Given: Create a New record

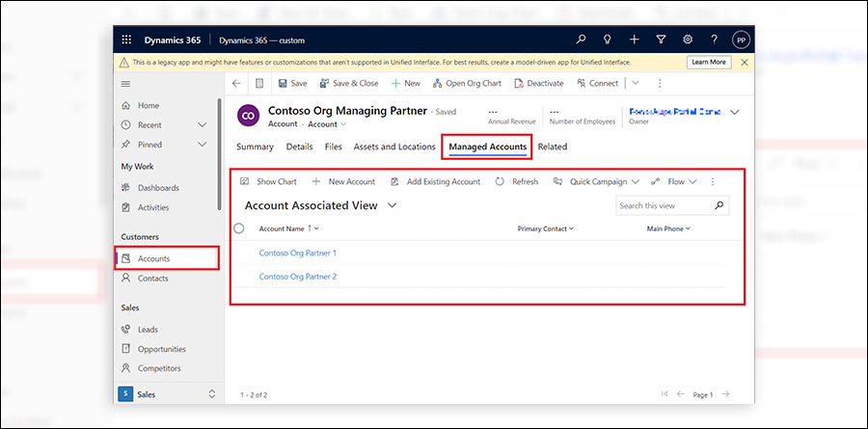Looking at the screenshot, I should tap(406, 84).
